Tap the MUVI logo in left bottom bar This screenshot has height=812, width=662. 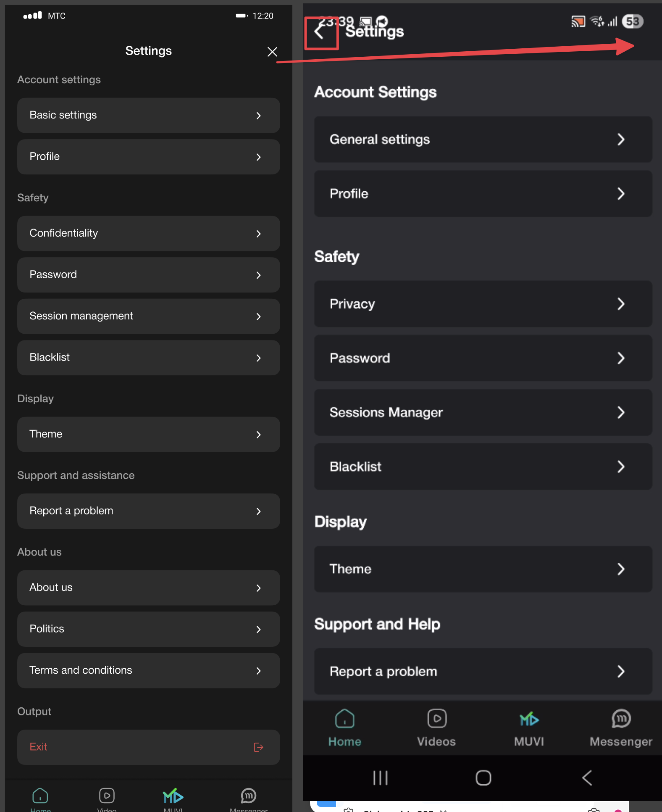point(173,796)
